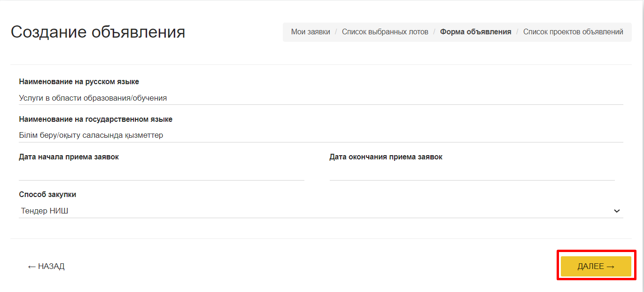The image size is (644, 292).
Task: Go back with the НАЗАД button
Action: coord(47,267)
